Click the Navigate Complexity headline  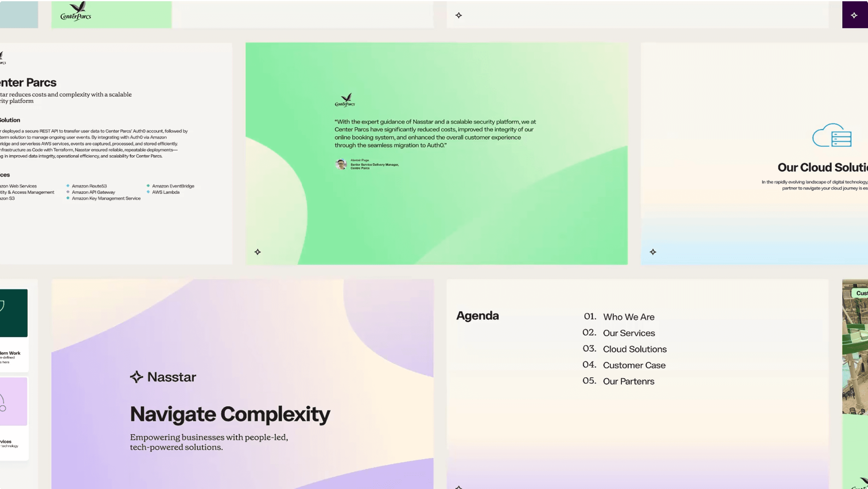coord(230,414)
